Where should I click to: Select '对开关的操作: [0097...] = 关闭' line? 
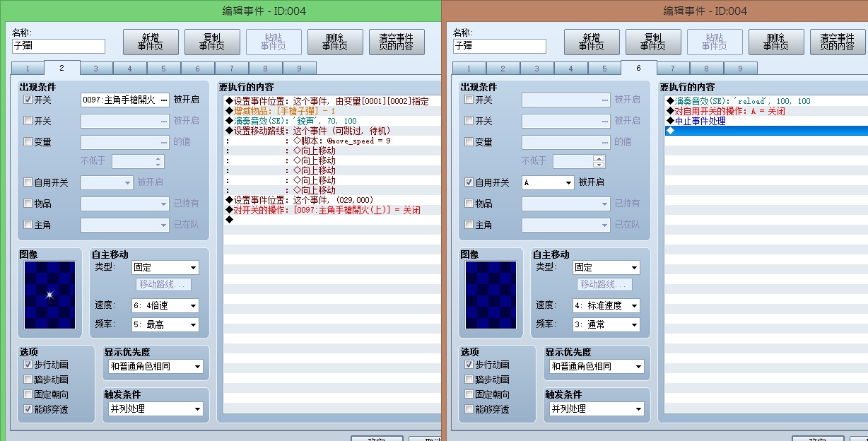[332, 211]
